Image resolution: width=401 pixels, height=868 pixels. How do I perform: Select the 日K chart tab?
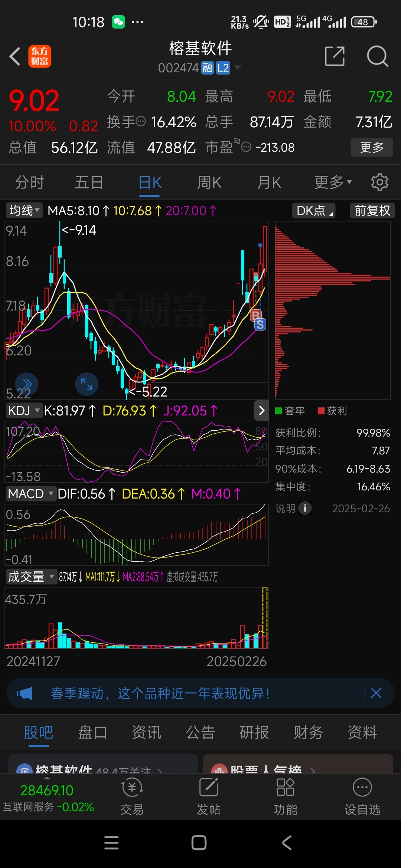150,183
